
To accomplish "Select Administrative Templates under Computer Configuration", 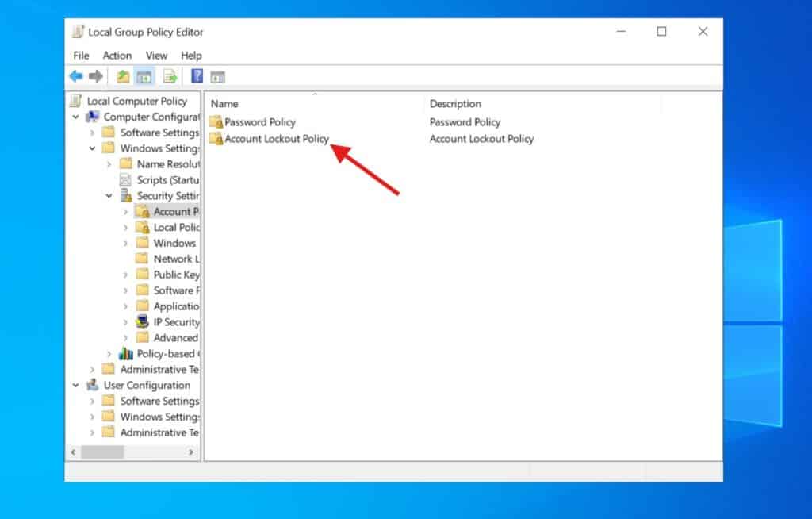I will pos(159,369).
